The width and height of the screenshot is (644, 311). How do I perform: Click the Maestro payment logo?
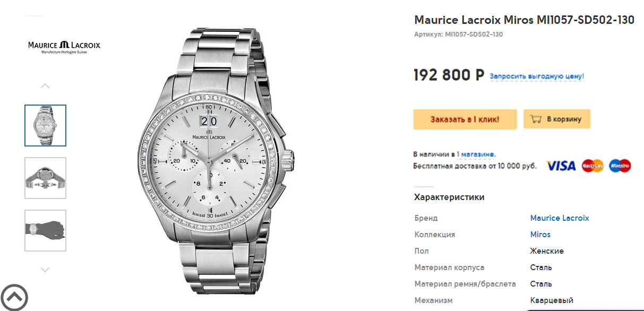point(620,166)
